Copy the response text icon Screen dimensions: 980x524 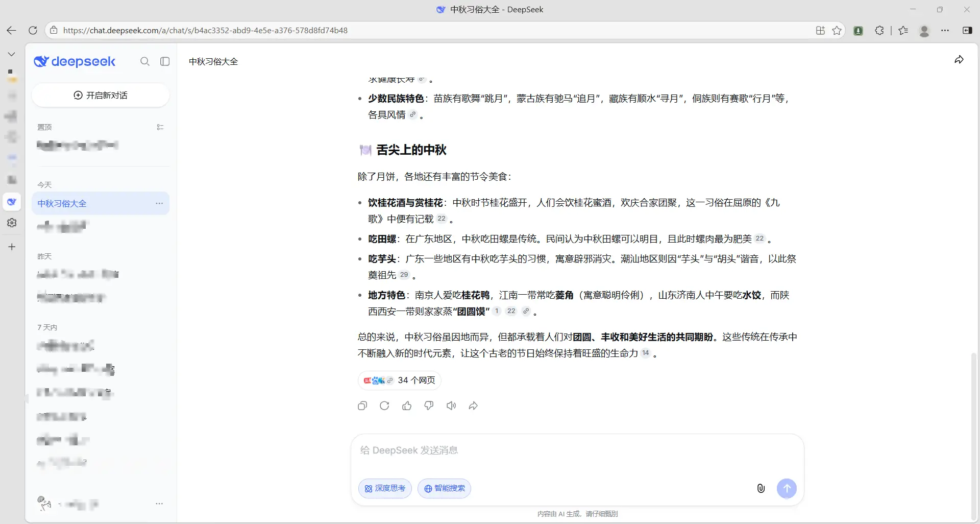(x=362, y=406)
